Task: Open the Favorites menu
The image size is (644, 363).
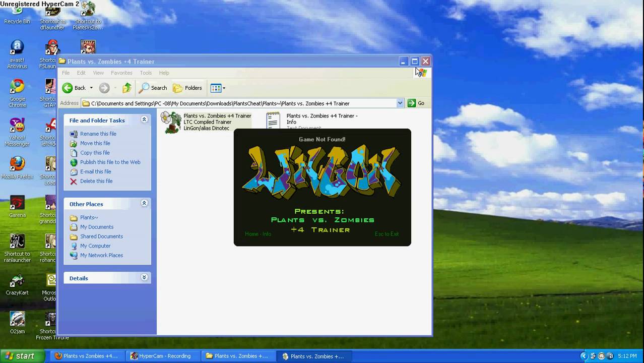Action: [121, 73]
